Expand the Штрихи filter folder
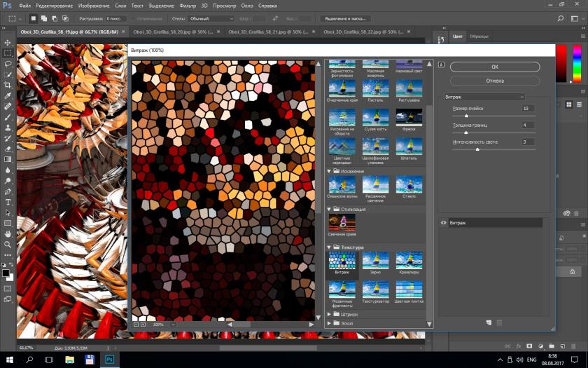 (x=329, y=314)
